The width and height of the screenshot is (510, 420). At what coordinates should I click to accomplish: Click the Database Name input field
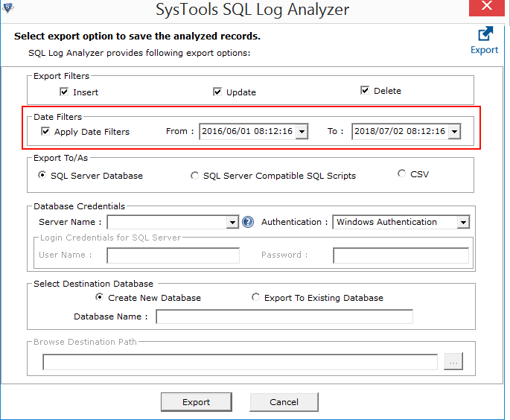[x=284, y=316]
